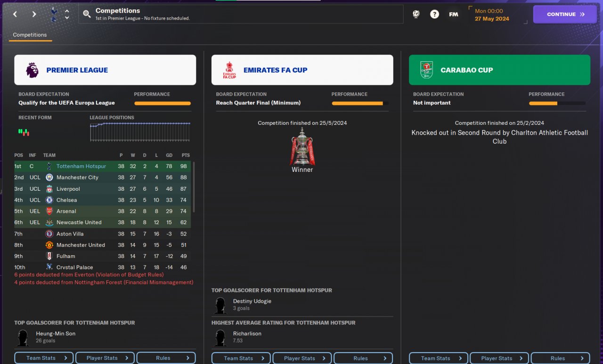Open the help question mark icon
Screen dimensions: 603x364
click(434, 14)
